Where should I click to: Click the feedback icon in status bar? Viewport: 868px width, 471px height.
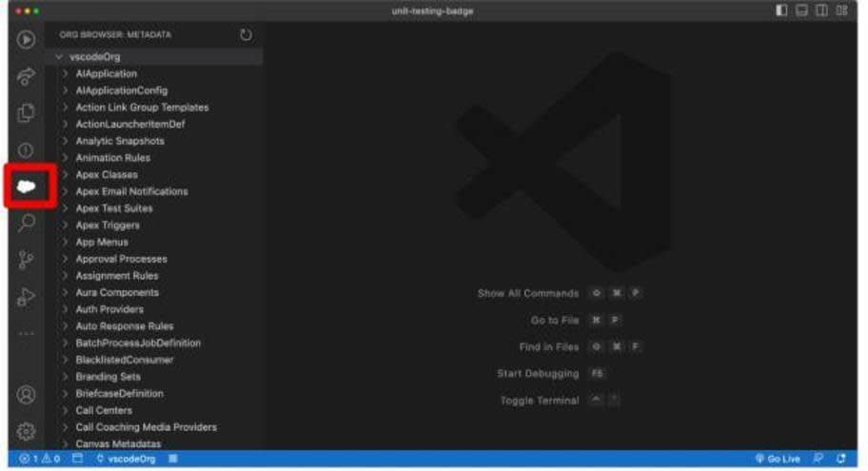pos(819,459)
